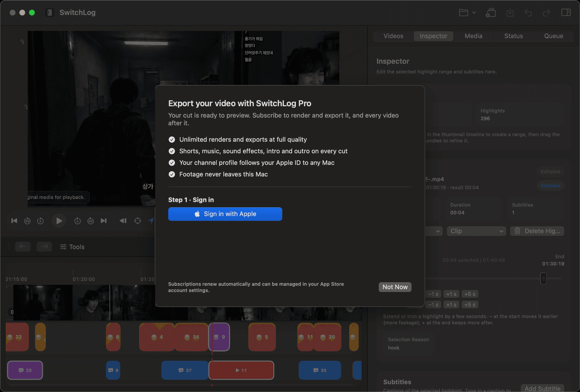
Task: Select the highlight clip labeled 22
Action: click(x=17, y=337)
